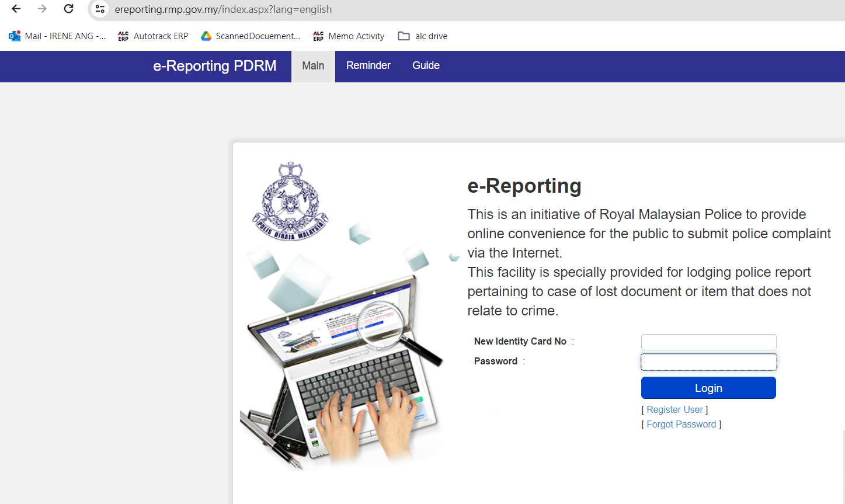Click the address bar URL text
Viewport: 845px width, 504px height.
coord(223,9)
